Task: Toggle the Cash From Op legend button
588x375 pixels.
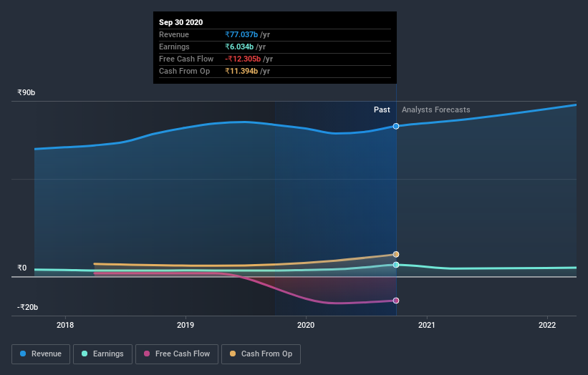Action: tap(261, 354)
